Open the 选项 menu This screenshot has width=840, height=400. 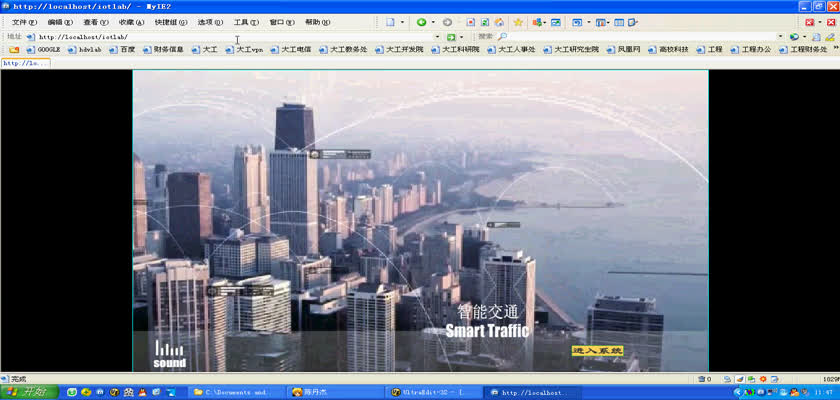[x=211, y=22]
